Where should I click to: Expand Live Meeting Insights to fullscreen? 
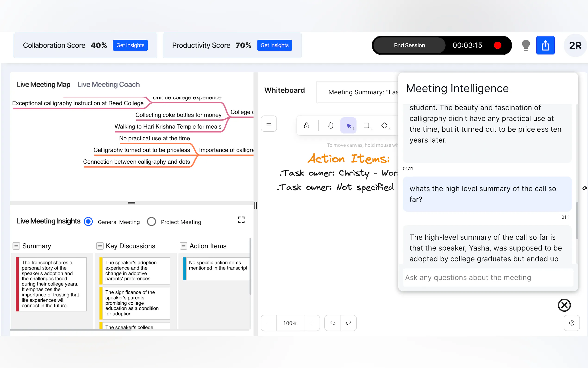tap(241, 220)
